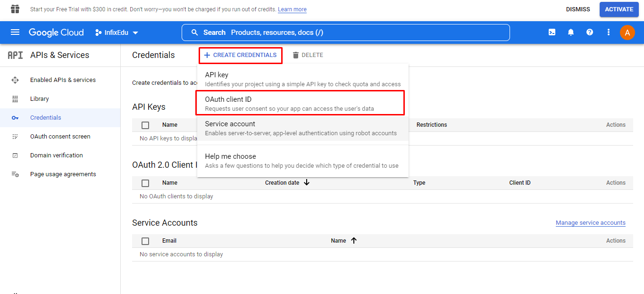Tick the API Keys select-all checkbox
Screen dimensions: 644x294
pyautogui.click(x=145, y=125)
